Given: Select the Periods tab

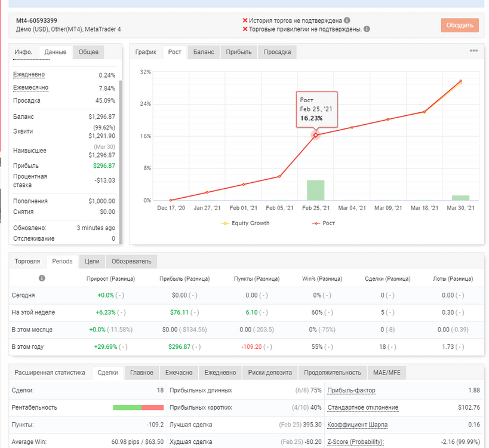Looking at the screenshot, I should tap(62, 262).
